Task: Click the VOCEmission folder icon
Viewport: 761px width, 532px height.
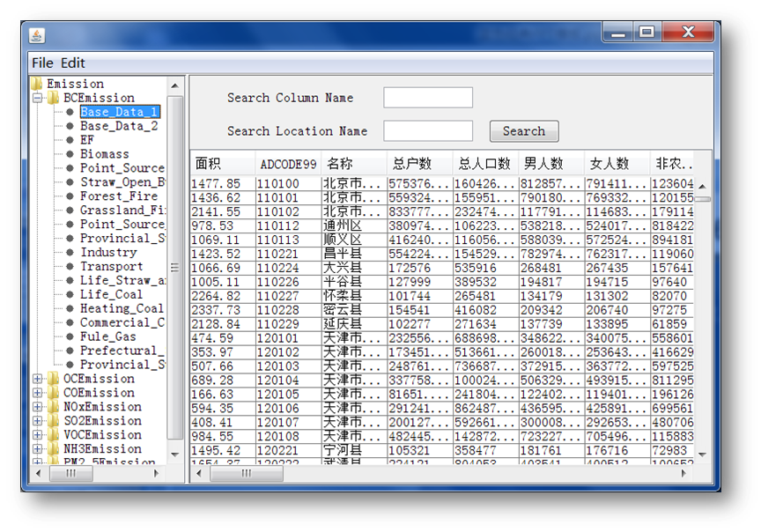Action: (x=53, y=435)
